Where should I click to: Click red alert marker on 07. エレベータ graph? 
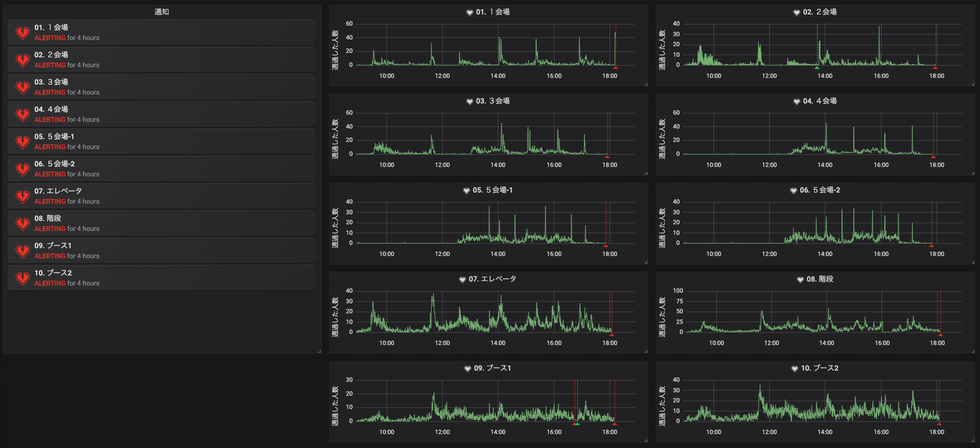(x=612, y=334)
